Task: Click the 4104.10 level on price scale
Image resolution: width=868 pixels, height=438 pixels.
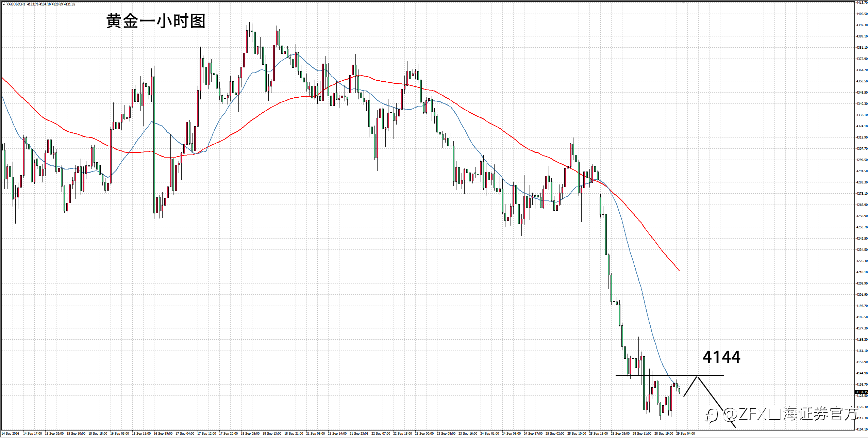Action: (x=862, y=429)
